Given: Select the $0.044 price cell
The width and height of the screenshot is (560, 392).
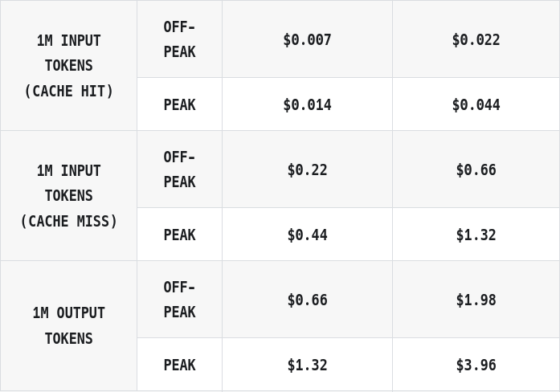Looking at the screenshot, I should coord(476,104).
